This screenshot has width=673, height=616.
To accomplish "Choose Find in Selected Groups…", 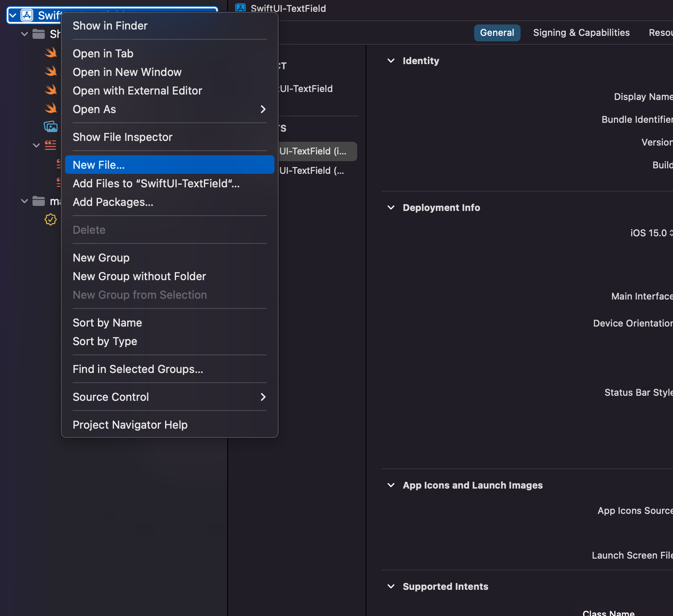I will coord(170,369).
